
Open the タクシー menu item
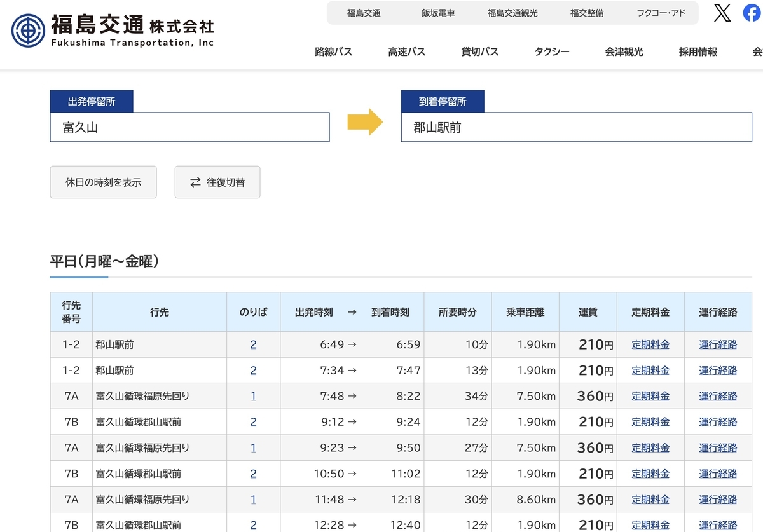click(x=552, y=52)
